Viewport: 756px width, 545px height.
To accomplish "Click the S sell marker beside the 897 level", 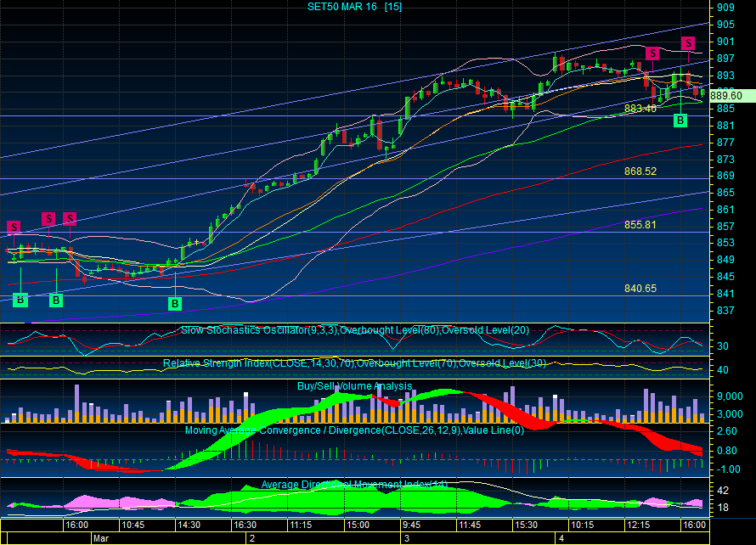I will (x=652, y=53).
